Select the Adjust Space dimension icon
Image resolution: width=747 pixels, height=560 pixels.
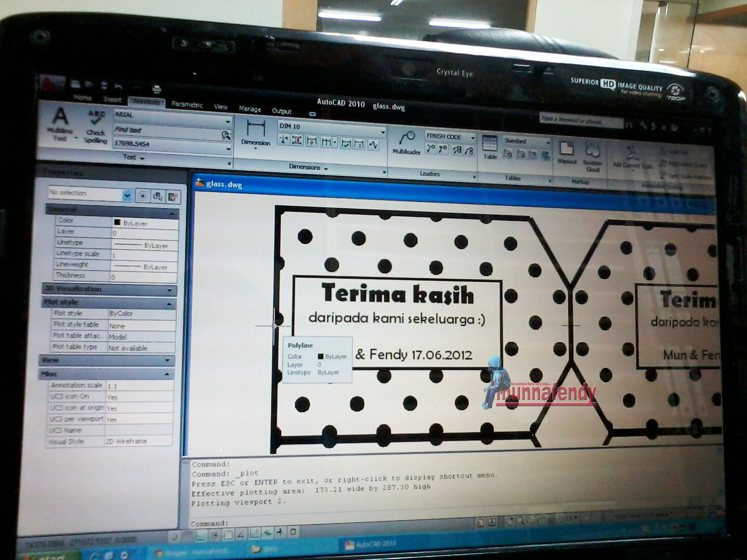click(x=297, y=140)
